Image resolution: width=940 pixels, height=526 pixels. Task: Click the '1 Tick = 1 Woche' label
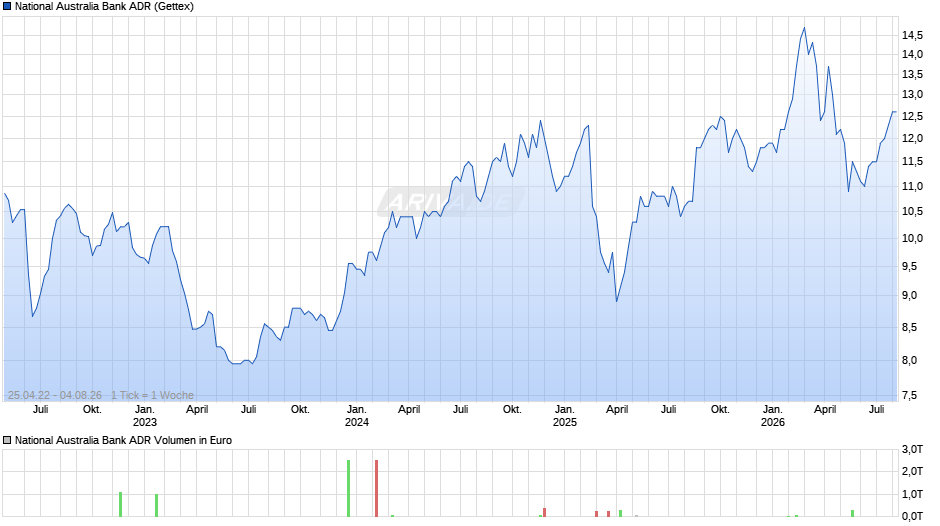click(152, 395)
